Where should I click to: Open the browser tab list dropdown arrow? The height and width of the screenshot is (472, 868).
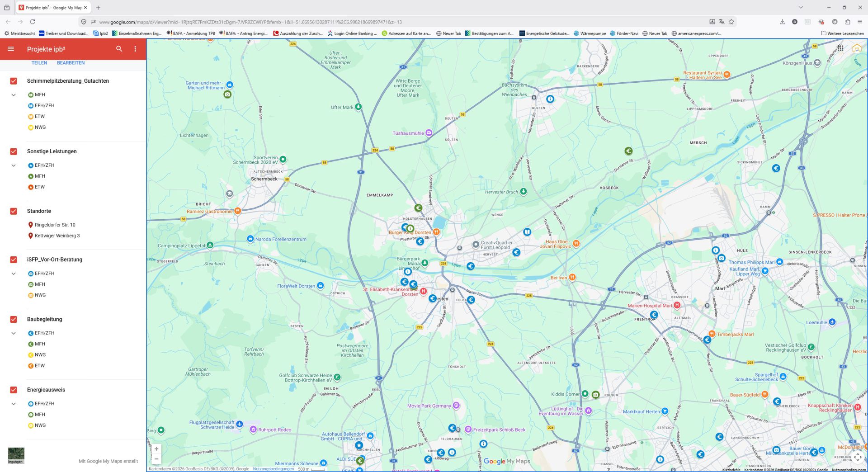tap(801, 7)
